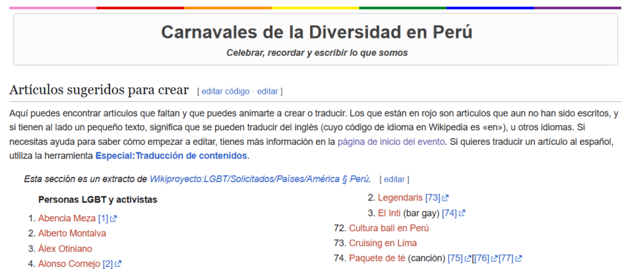Click 'editar' next to 'editar código'
The height and width of the screenshot is (269, 644).
(x=267, y=91)
